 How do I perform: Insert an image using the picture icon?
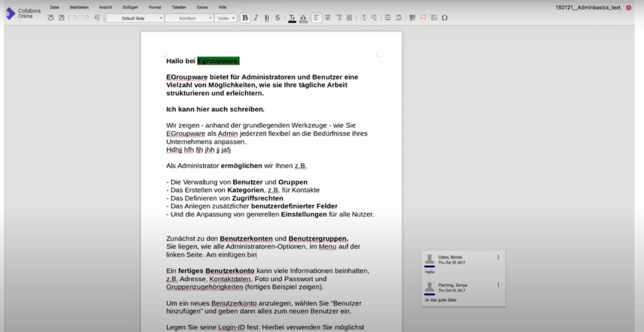434,18
